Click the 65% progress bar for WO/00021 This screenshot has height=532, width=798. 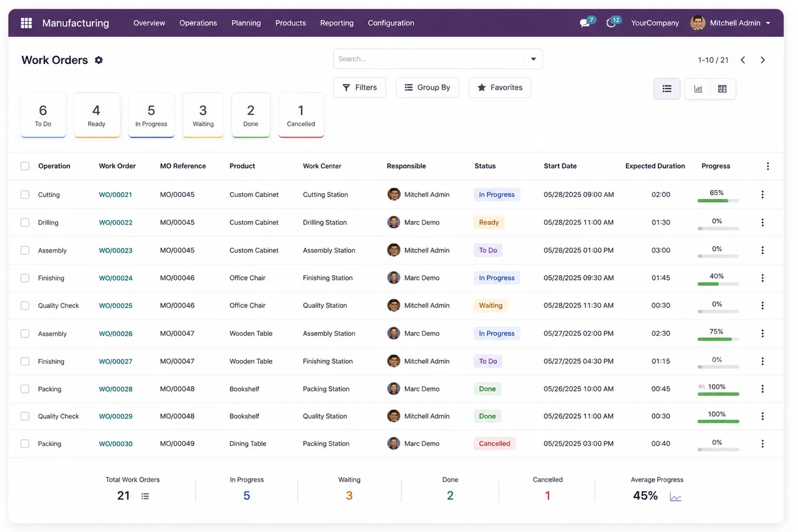pyautogui.click(x=718, y=201)
